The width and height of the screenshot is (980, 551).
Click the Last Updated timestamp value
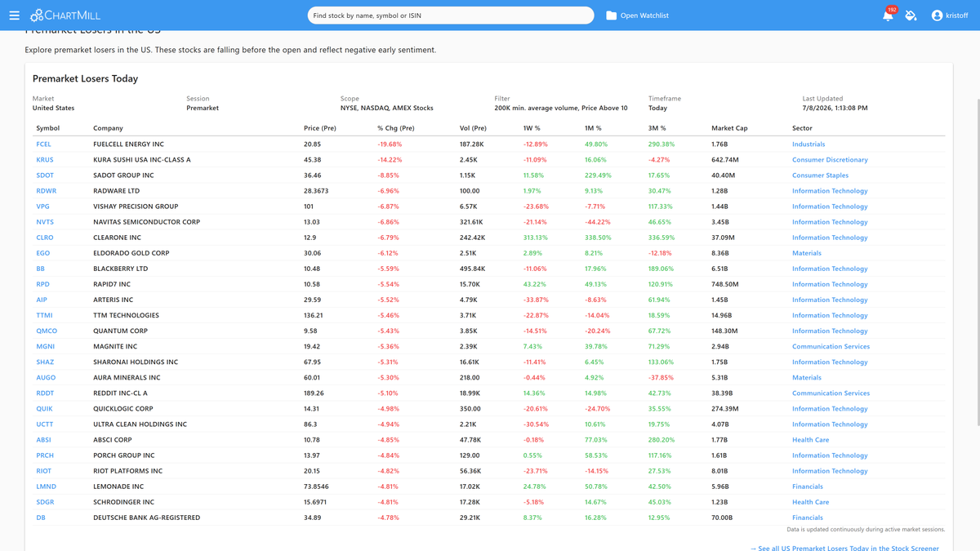tap(835, 108)
